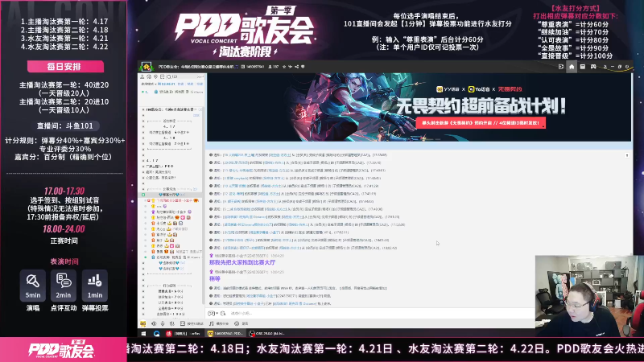This screenshot has height=362, width=644.
Task: Switch to the OBS taskbar item
Action: (x=266, y=334)
